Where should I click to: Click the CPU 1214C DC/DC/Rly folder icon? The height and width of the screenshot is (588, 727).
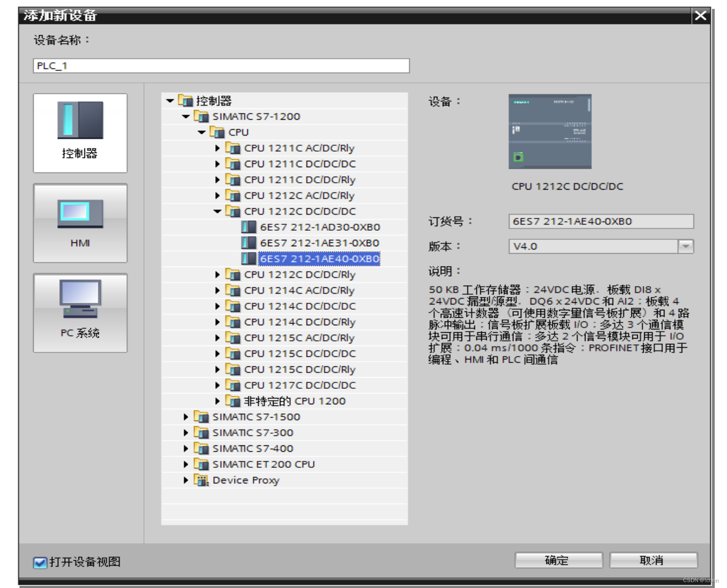[233, 322]
